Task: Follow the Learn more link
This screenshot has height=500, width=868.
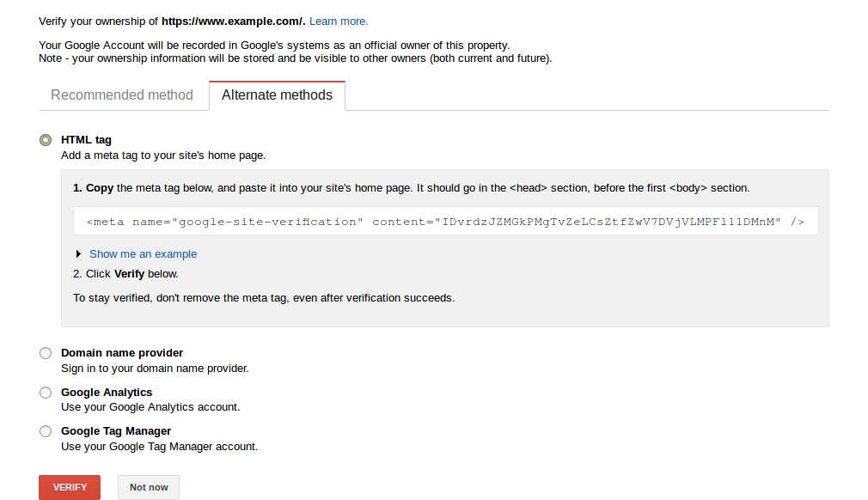Action: tap(339, 21)
